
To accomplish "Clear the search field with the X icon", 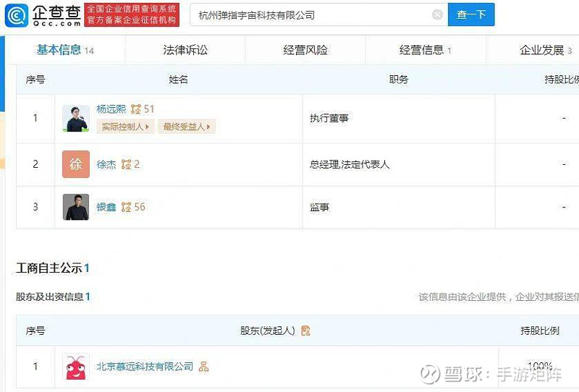I will (x=437, y=14).
